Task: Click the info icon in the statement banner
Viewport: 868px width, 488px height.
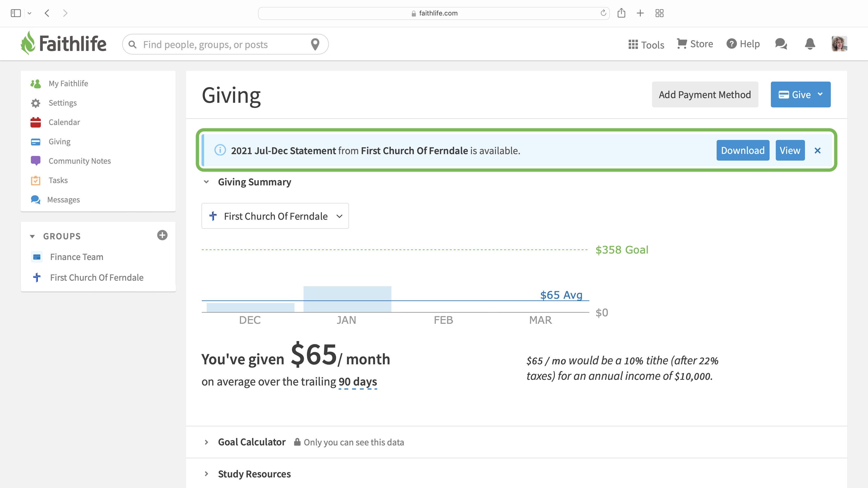Action: 220,150
